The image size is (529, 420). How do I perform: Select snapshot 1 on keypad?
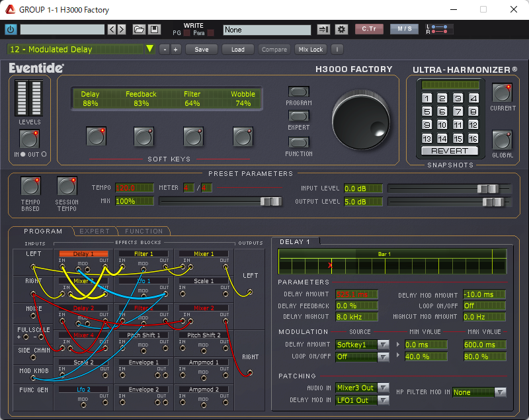[427, 98]
